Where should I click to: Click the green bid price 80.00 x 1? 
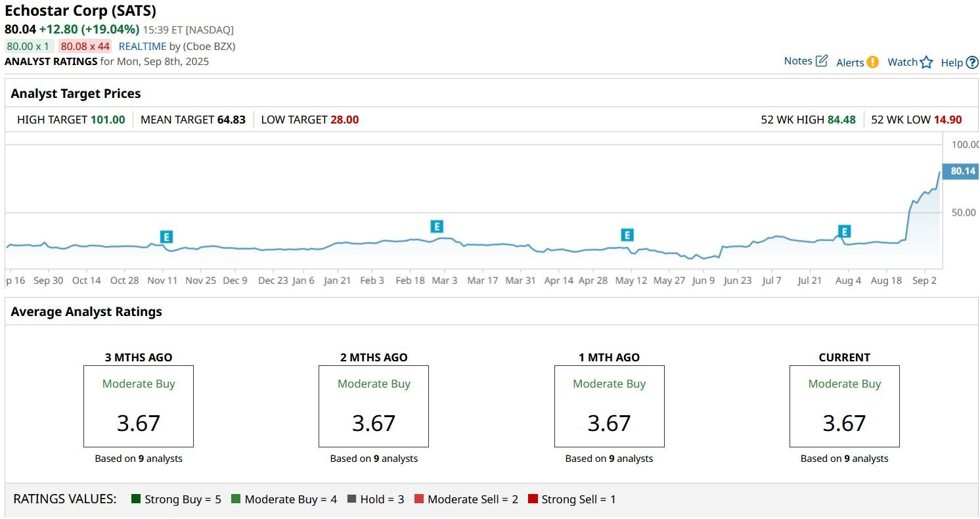[28, 46]
